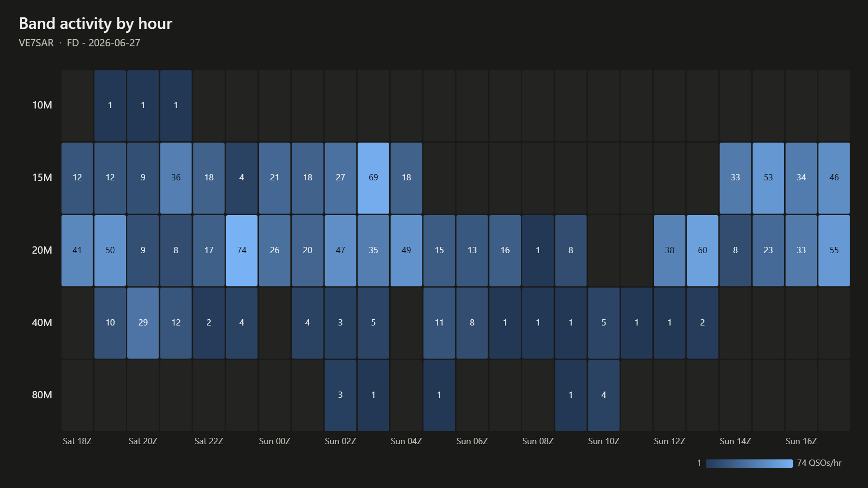Click the QSOs/hr gradient legend bar
The width and height of the screenshot is (868, 488).
coord(749,463)
